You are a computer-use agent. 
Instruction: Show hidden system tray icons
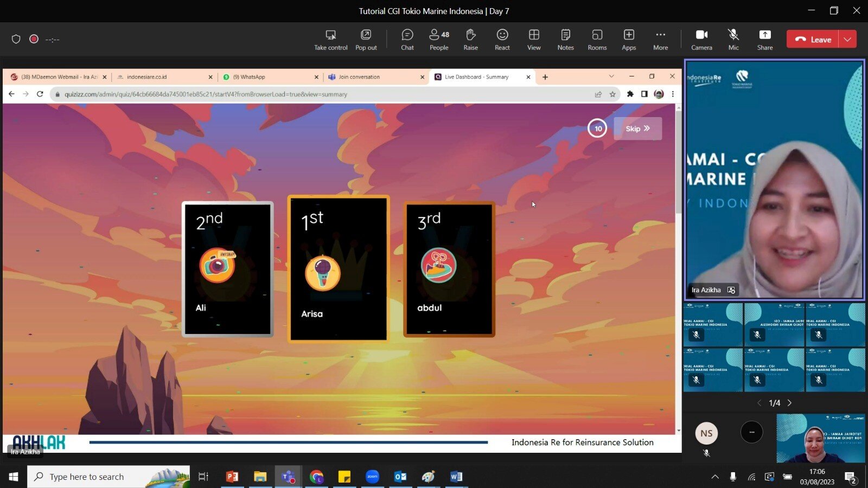tap(715, 477)
